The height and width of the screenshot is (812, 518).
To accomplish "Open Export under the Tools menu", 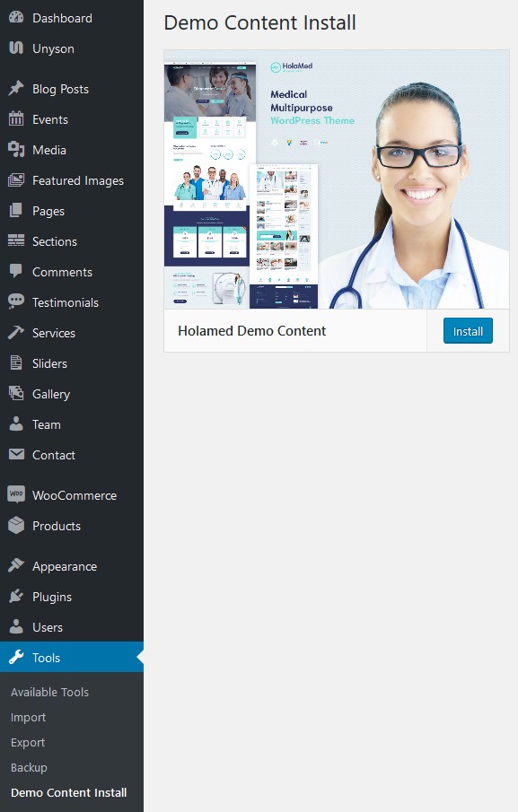I will point(28,743).
